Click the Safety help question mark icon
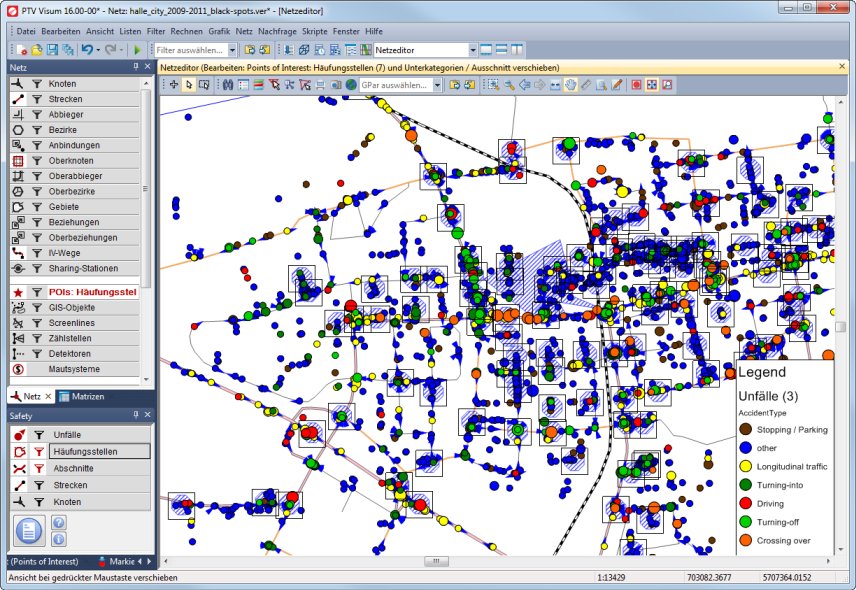 [x=59, y=523]
